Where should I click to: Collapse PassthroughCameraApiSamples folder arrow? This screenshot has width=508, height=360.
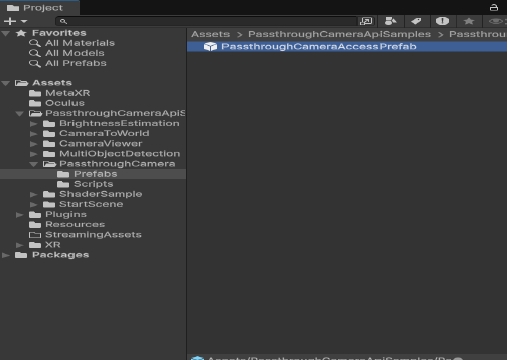pos(20,114)
